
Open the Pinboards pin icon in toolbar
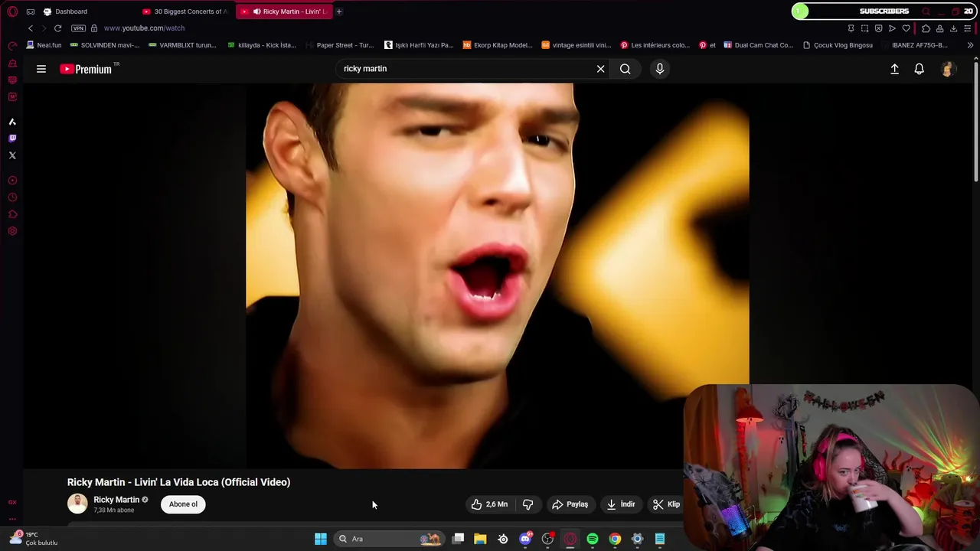coord(851,28)
